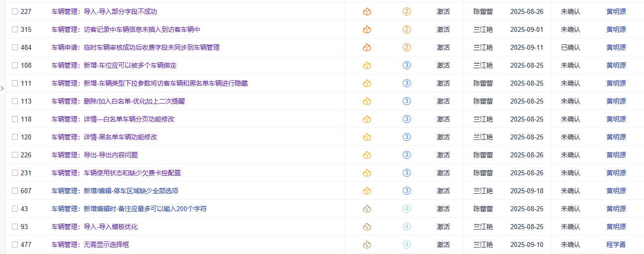
Task: Click severity flame icon for bug 93
Action: pyautogui.click(x=367, y=227)
